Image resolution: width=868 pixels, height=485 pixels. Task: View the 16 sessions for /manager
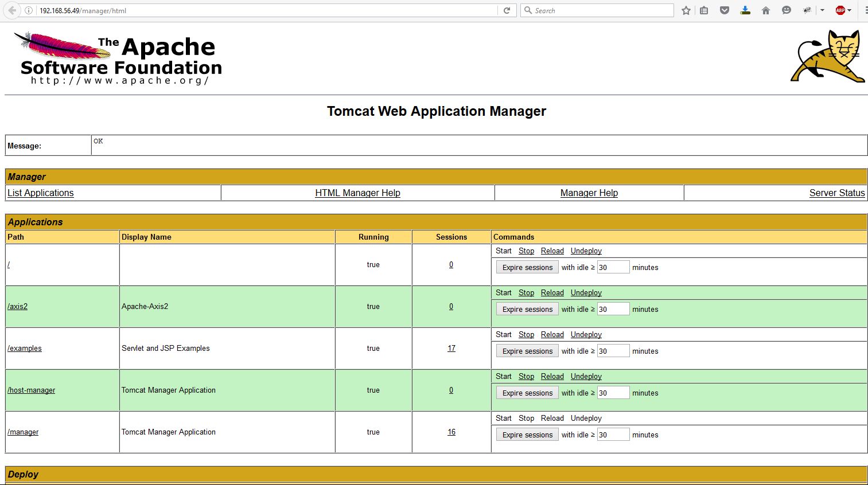451,432
